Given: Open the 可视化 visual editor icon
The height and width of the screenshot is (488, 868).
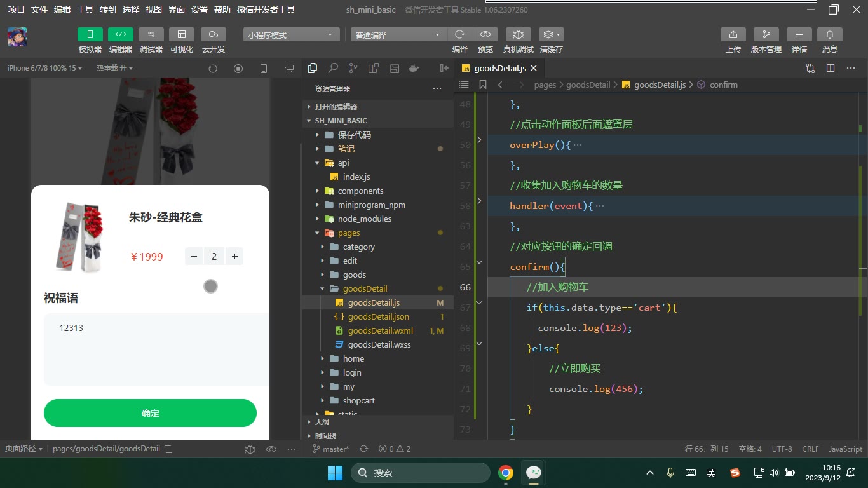Looking at the screenshot, I should (182, 34).
